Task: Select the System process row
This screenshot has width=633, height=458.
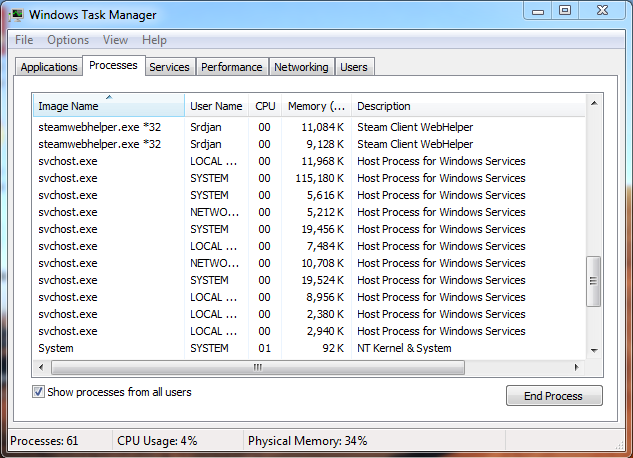Action: tap(200, 348)
